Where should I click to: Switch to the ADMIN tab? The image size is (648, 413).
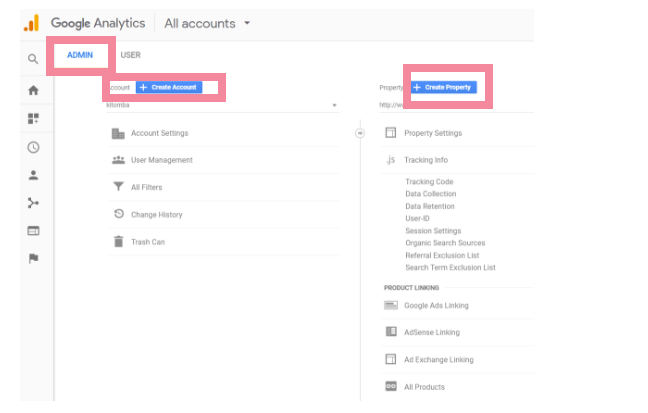80,55
